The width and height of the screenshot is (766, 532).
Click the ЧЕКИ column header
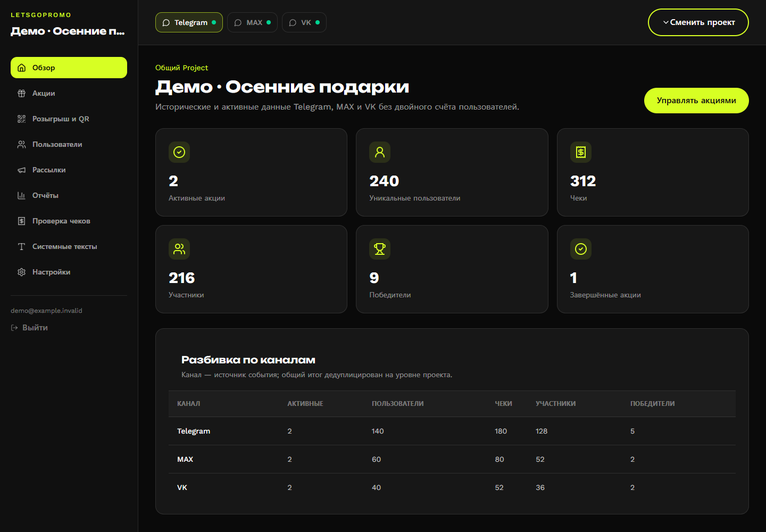(x=504, y=404)
